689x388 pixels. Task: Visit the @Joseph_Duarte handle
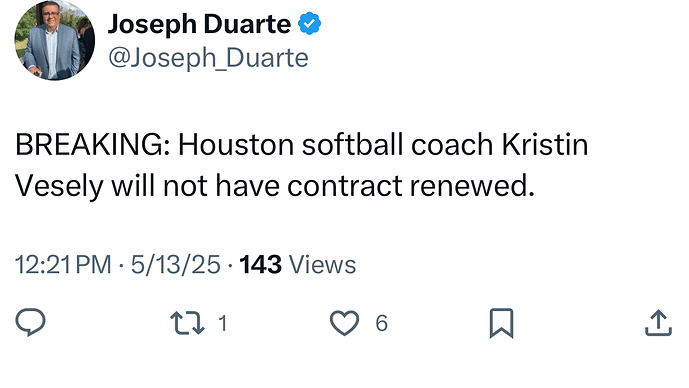208,58
